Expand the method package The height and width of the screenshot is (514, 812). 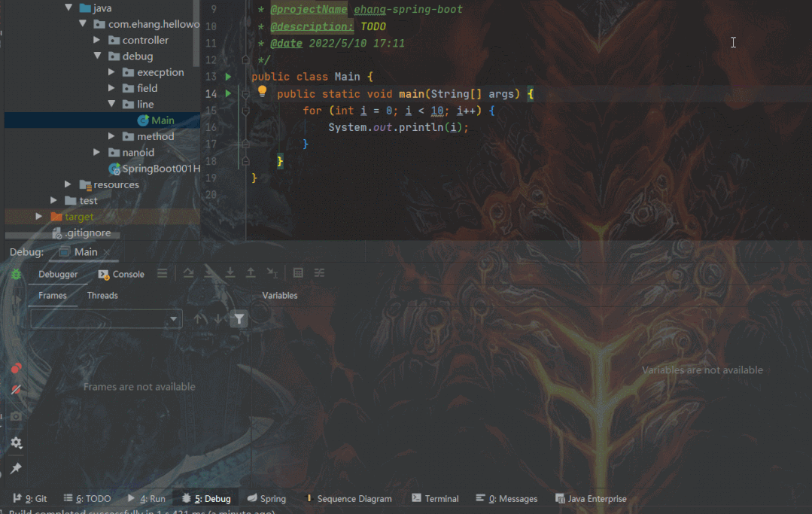(x=111, y=136)
